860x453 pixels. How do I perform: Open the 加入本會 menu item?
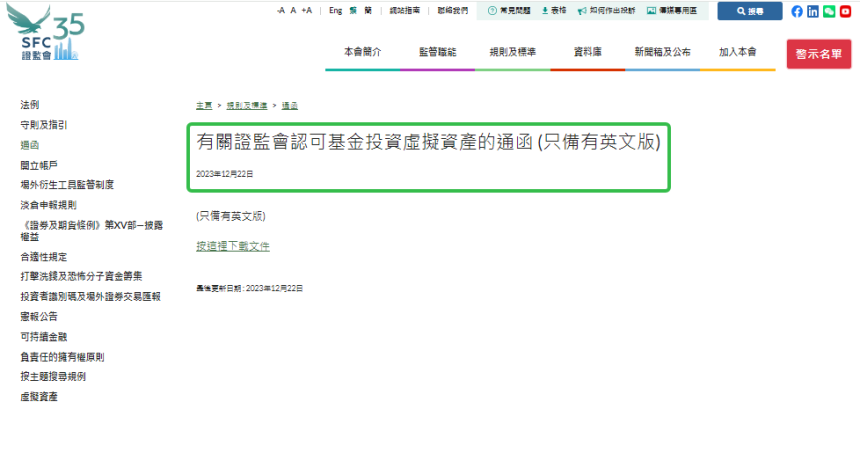(x=737, y=52)
